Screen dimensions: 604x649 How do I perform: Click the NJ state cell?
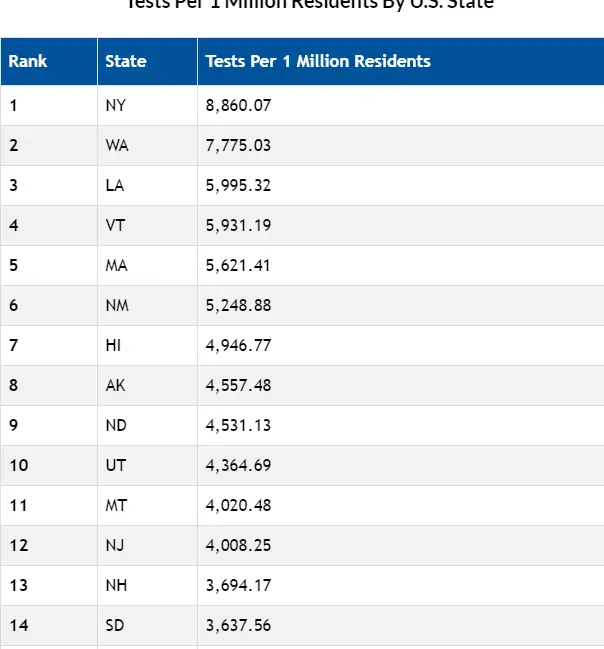pyautogui.click(x=115, y=545)
